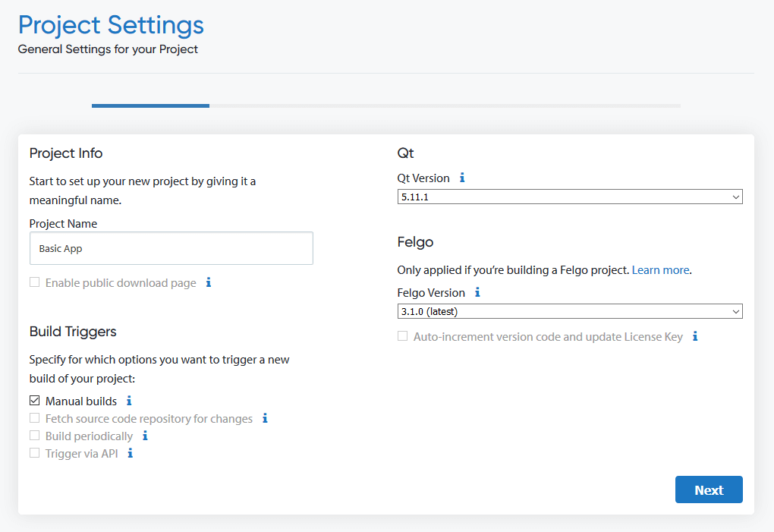Show info for Manual builds
The image size is (774, 532).
point(129,400)
